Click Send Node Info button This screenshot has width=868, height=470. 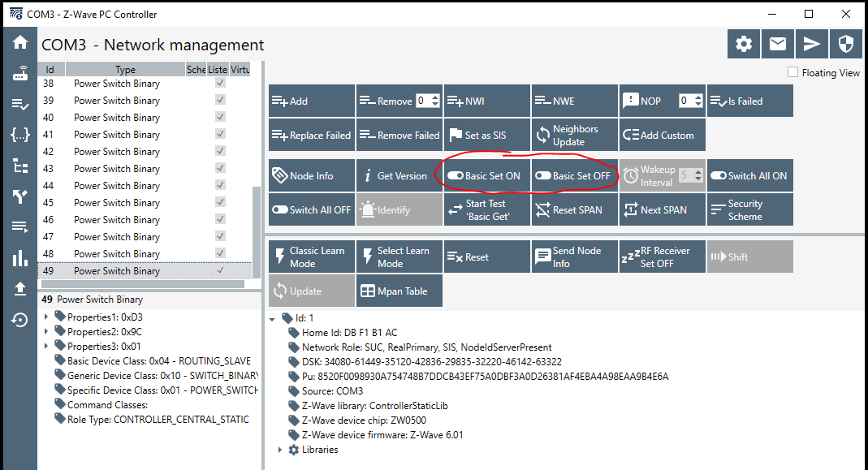[575, 257]
